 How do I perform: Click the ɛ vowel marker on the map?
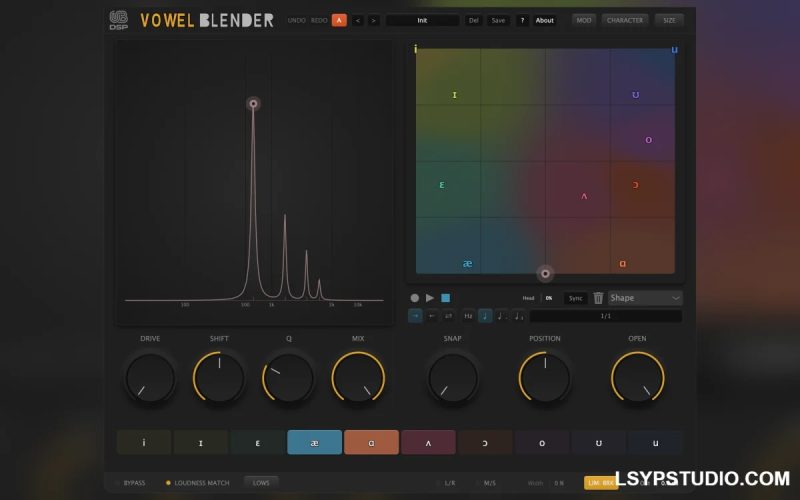tap(442, 185)
